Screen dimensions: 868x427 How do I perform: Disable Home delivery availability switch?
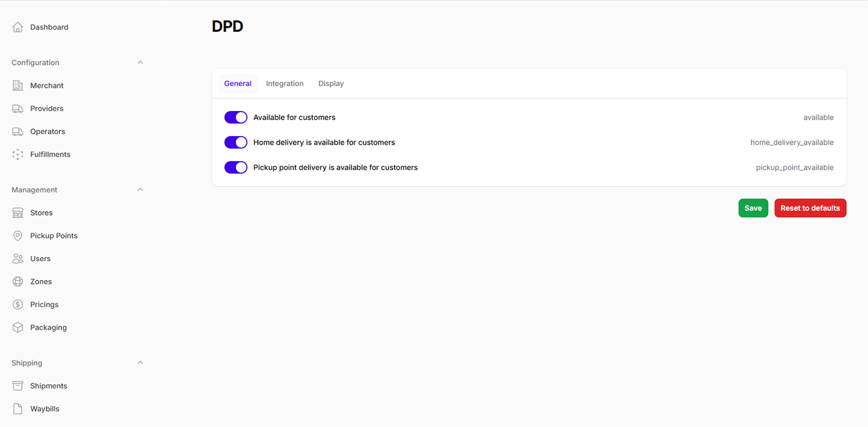tap(236, 143)
